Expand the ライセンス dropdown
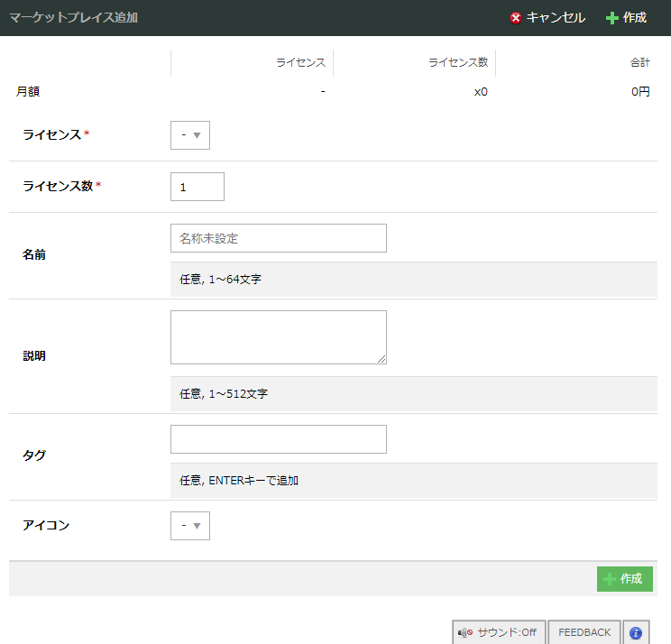 pyautogui.click(x=190, y=135)
